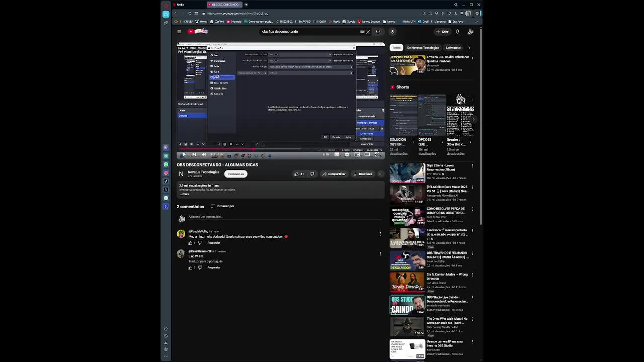Screen dimensions: 644x362
Task: Select the De Novatus Tecnologias chip
Action: 423,48
